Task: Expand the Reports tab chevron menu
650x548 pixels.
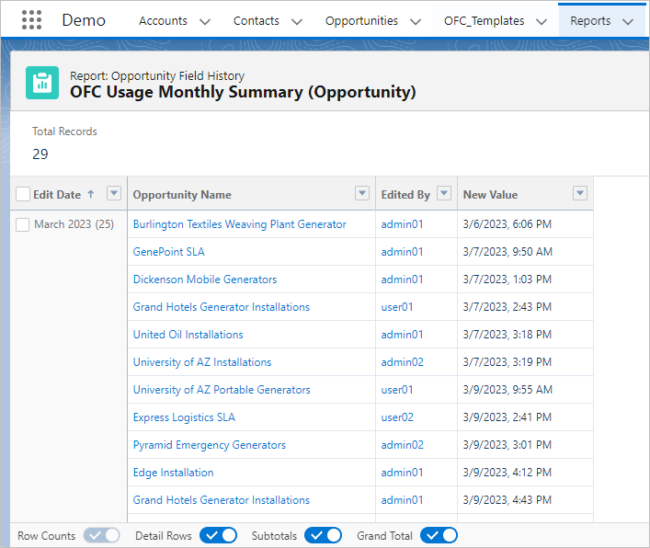Action: (x=628, y=22)
